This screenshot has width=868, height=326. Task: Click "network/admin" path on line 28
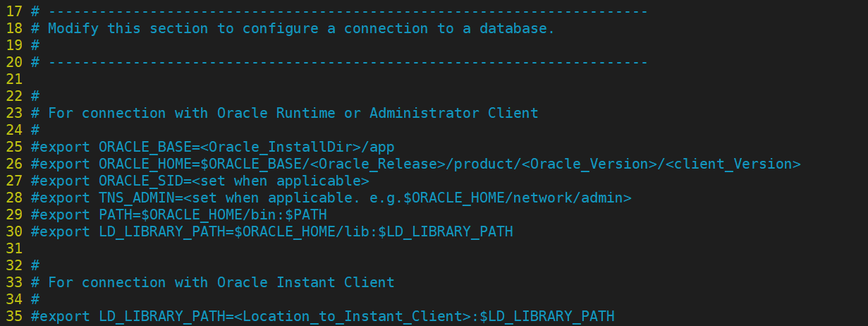tap(568, 198)
